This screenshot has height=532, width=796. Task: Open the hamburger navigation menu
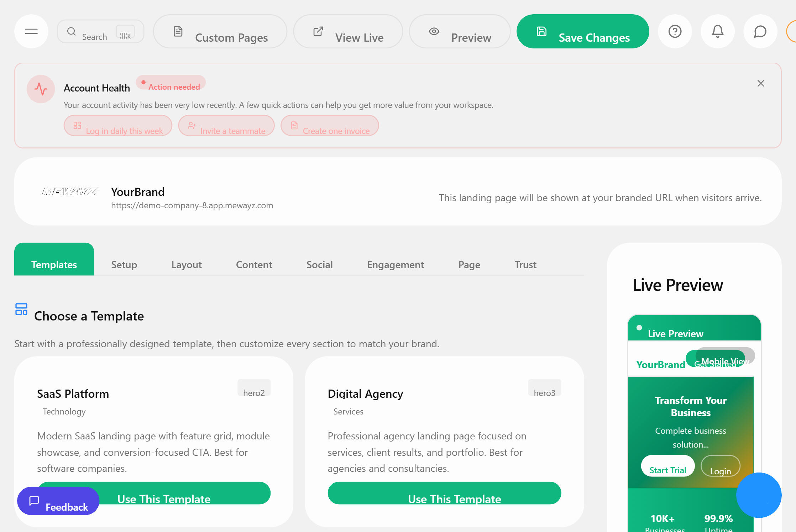pyautogui.click(x=31, y=31)
